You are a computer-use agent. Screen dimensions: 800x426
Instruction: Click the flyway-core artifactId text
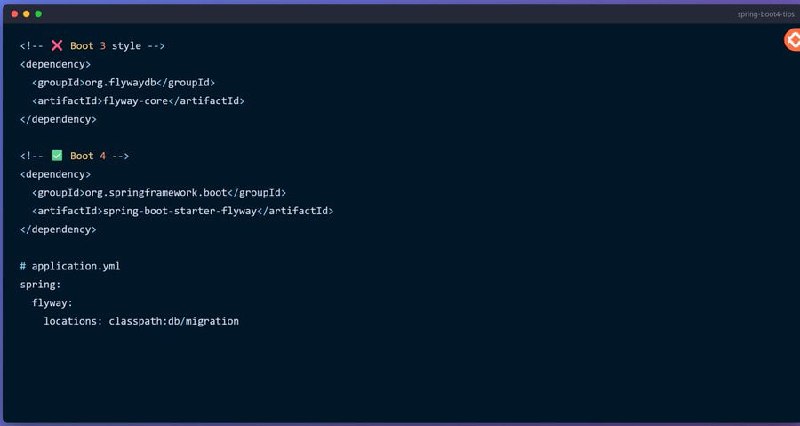coord(136,101)
